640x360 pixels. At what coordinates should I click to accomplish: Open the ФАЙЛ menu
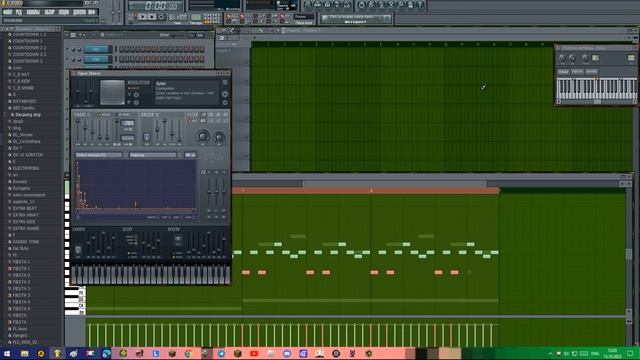pos(8,12)
